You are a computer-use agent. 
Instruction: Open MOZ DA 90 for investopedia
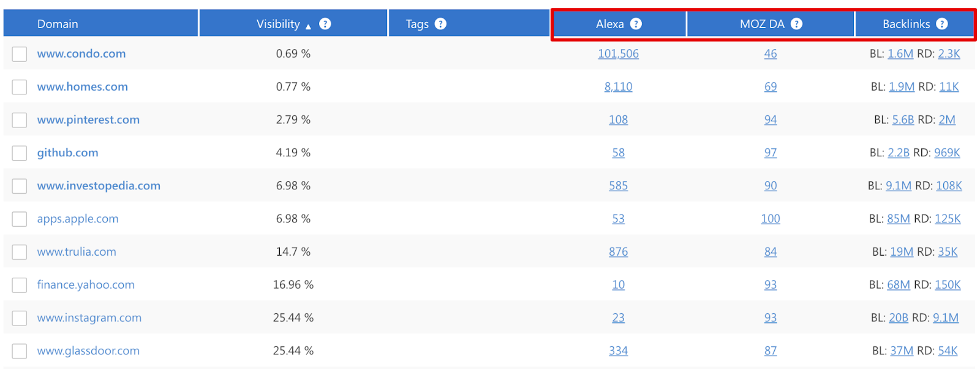(771, 186)
